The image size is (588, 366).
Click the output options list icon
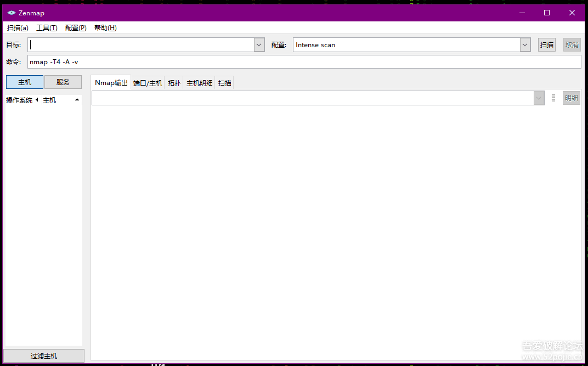point(553,98)
